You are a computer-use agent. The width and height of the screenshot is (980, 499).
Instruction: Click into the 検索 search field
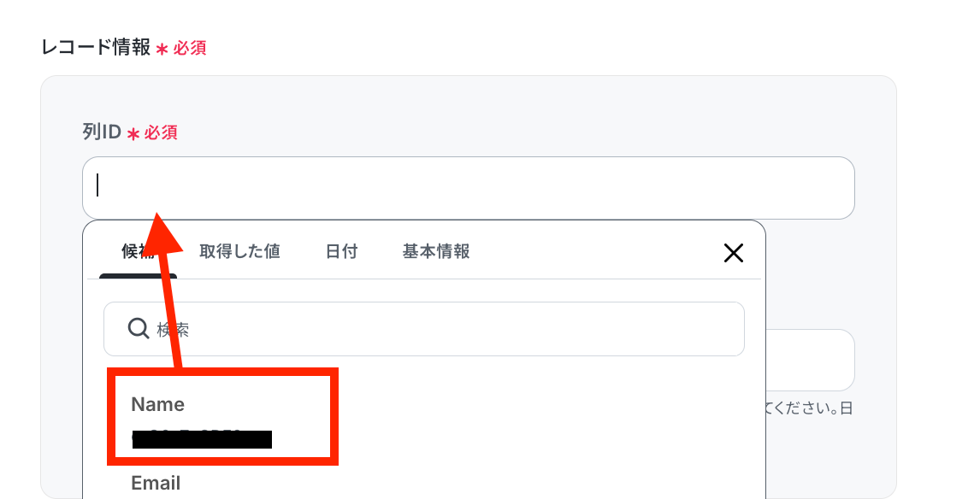pyautogui.click(x=424, y=329)
